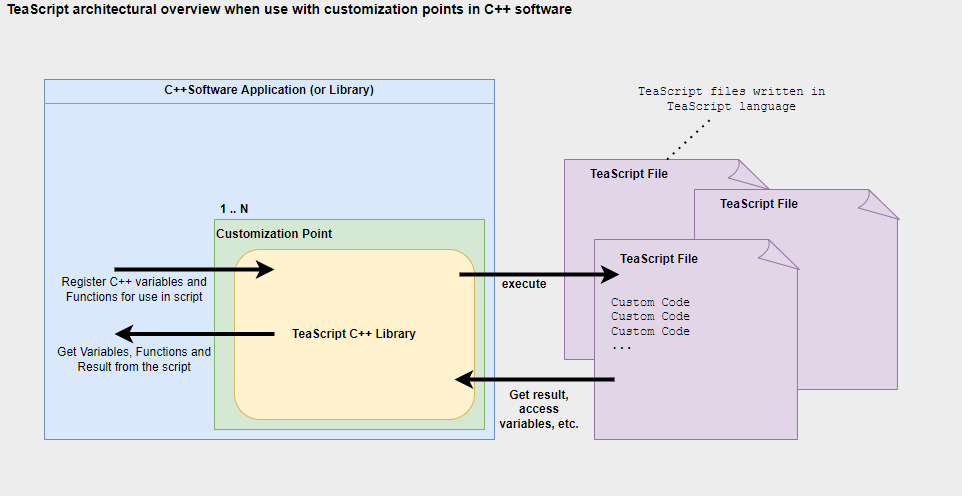This screenshot has height=496, width=962.
Task: Select the arrow pointing into the TeaScript library box
Action: (x=194, y=269)
